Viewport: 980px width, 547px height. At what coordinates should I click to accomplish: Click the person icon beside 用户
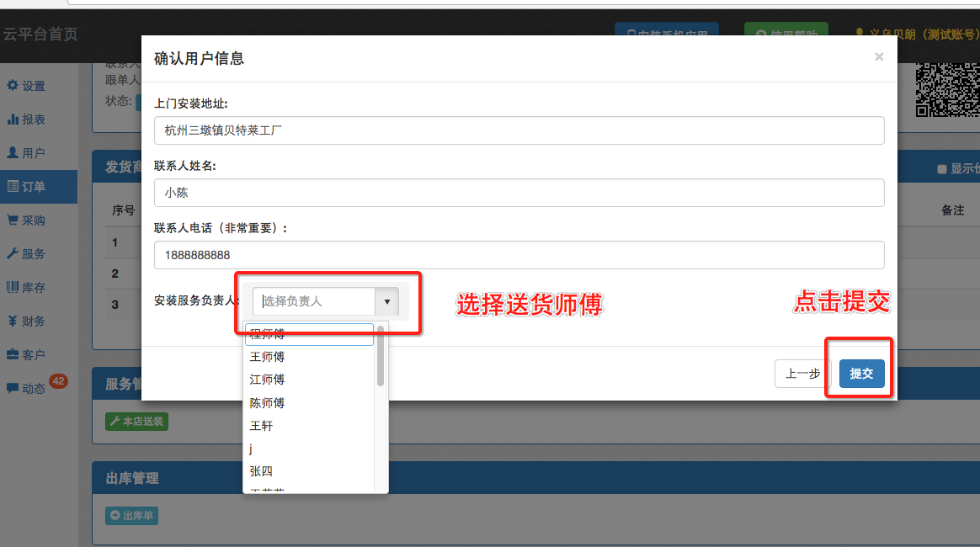[13, 153]
